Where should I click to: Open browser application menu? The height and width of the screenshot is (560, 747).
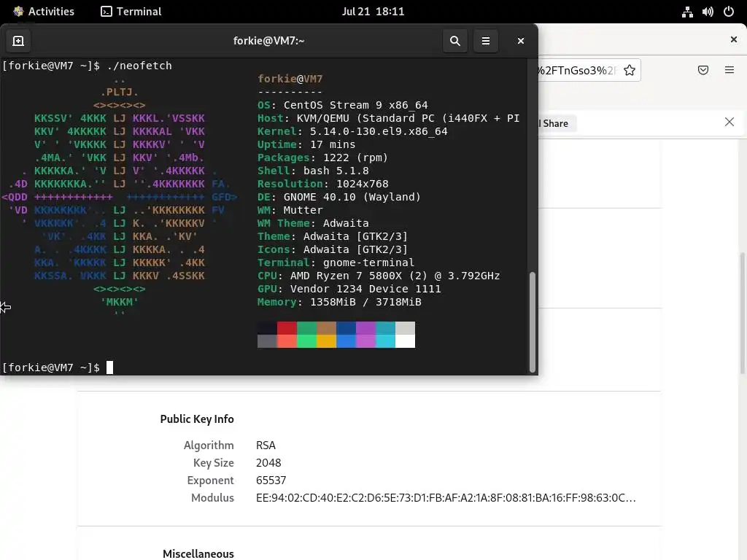(x=729, y=70)
